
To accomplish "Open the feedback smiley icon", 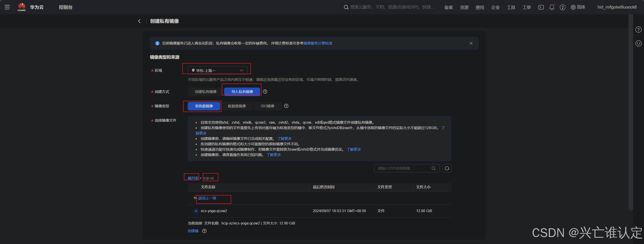I will (638, 43).
